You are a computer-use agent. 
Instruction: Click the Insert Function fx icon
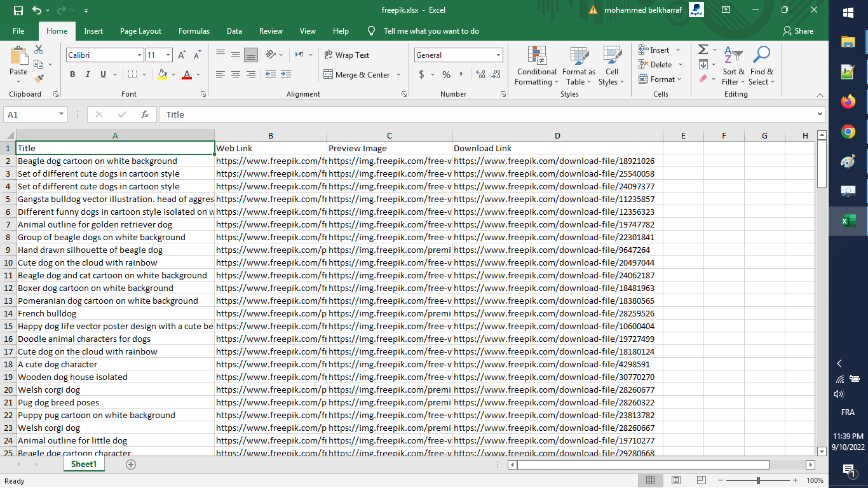pyautogui.click(x=145, y=114)
